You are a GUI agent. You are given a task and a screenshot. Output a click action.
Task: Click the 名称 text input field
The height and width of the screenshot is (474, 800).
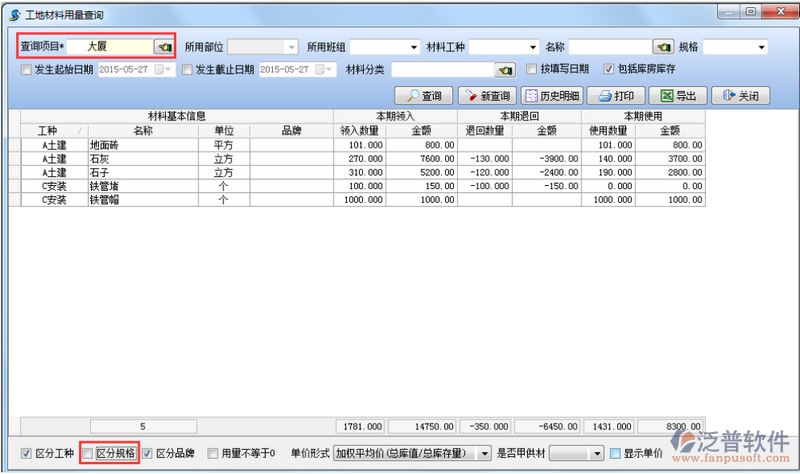610,47
